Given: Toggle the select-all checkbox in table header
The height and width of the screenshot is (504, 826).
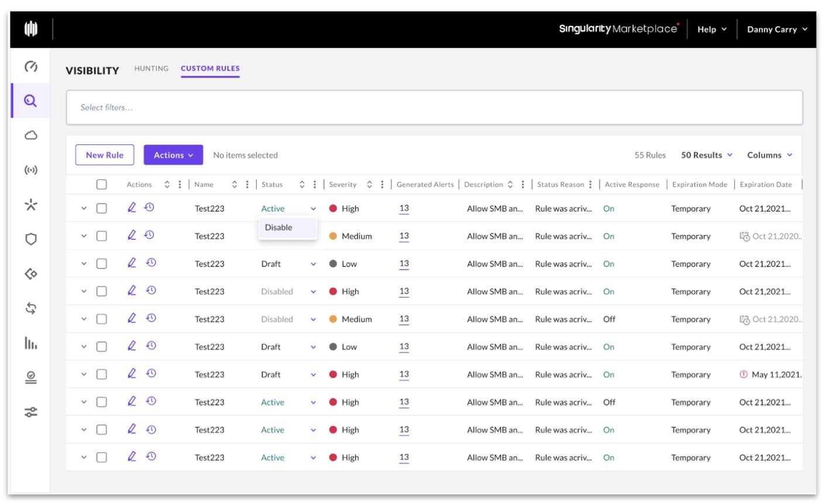Looking at the screenshot, I should pyautogui.click(x=102, y=185).
